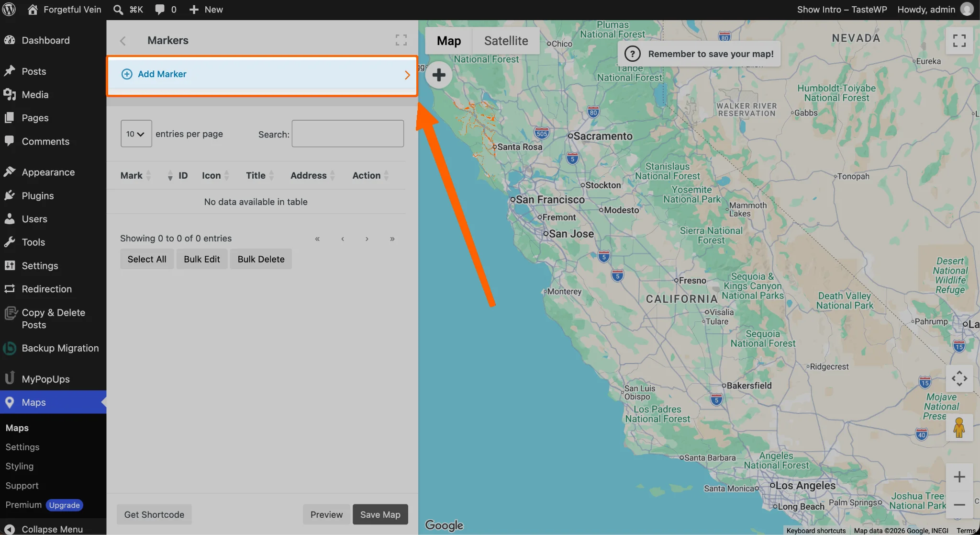The height and width of the screenshot is (535, 980).
Task: Click the Get Shortcode button
Action: tap(154, 514)
